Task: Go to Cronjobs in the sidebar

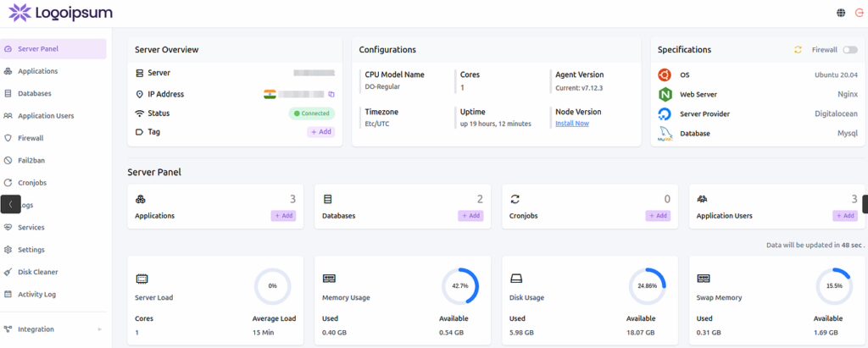Action: tap(34, 182)
